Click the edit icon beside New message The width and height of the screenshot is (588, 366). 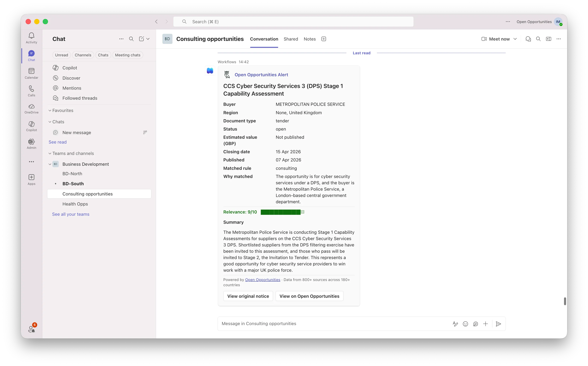click(x=145, y=132)
